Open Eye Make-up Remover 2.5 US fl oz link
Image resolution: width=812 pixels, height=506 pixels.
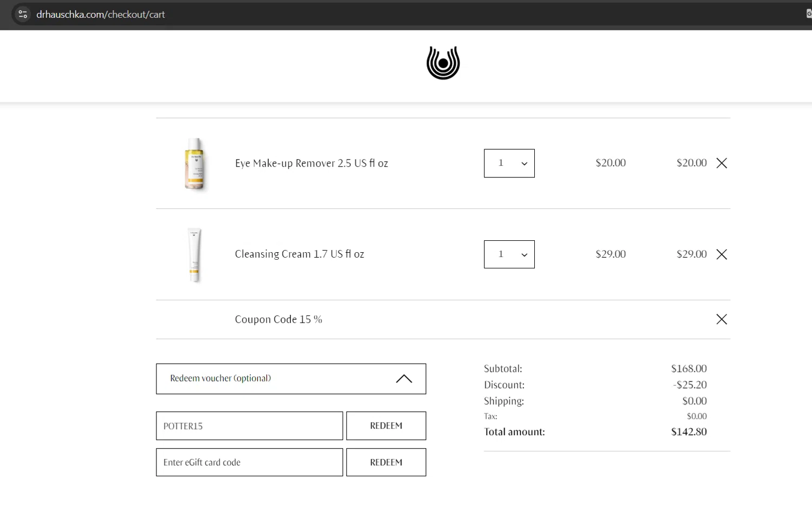[x=311, y=163]
